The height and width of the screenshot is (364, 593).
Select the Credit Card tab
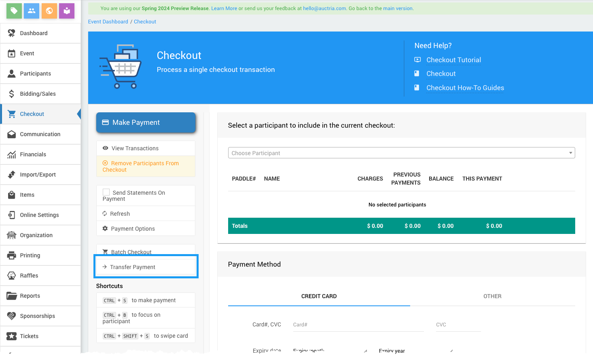(319, 296)
